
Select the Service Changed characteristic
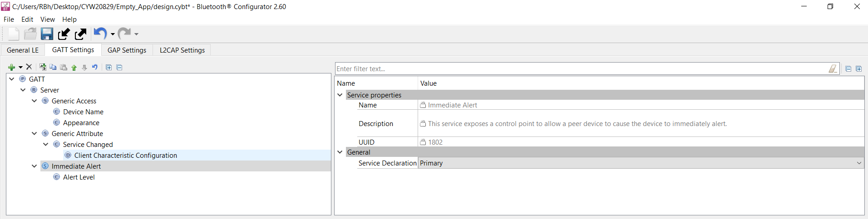[x=88, y=145]
